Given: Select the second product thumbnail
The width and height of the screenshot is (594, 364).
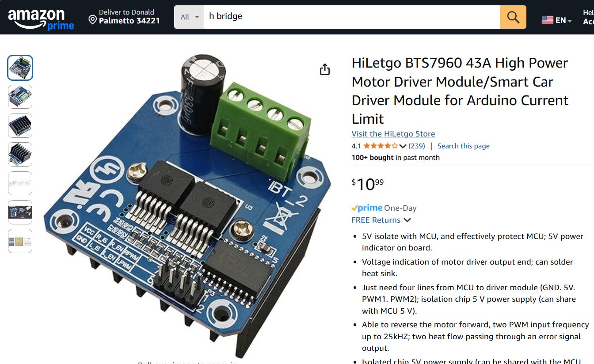Looking at the screenshot, I should point(20,97).
